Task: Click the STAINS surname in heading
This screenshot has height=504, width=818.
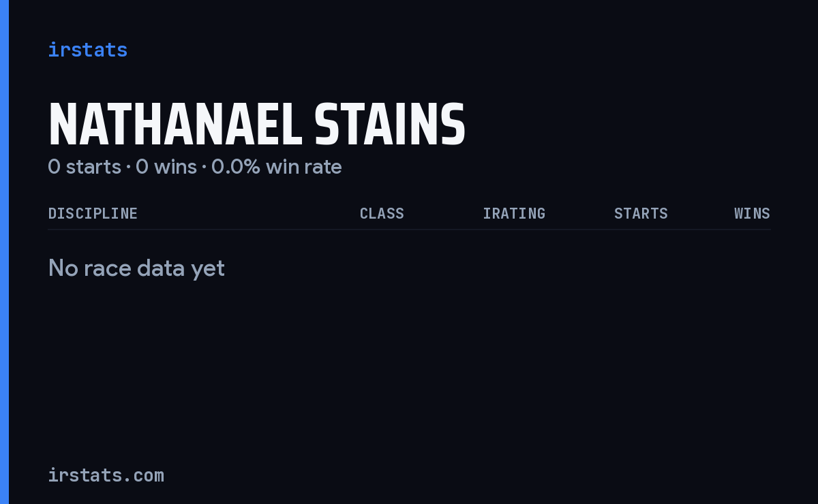Action: 390,125
